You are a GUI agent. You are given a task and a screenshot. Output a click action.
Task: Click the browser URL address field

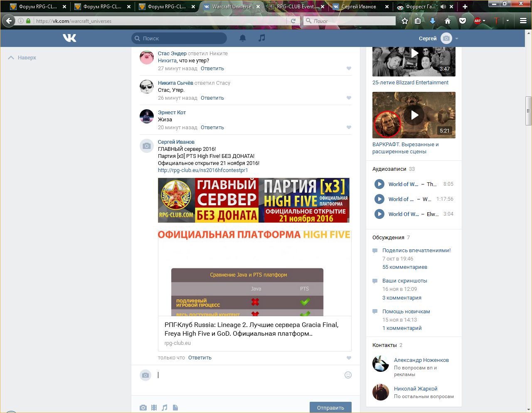click(x=160, y=21)
